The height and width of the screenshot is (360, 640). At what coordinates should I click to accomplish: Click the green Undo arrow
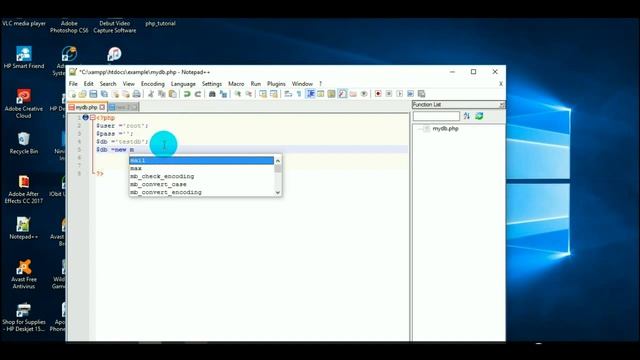[187, 94]
